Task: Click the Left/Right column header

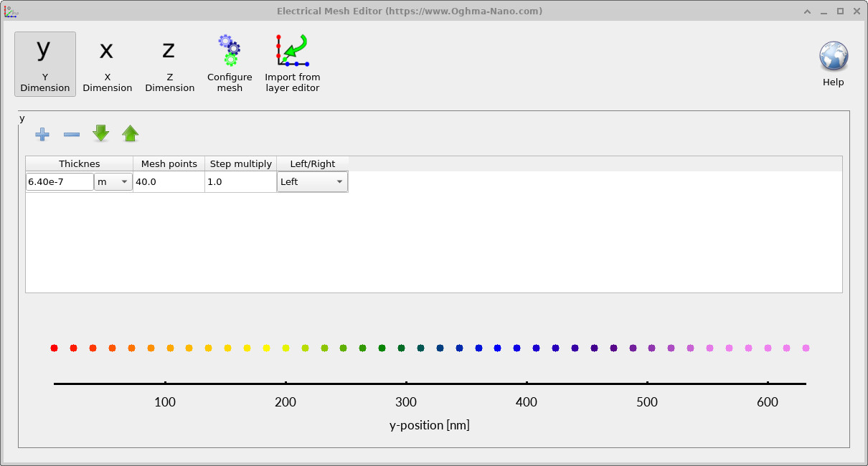Action: 313,163
